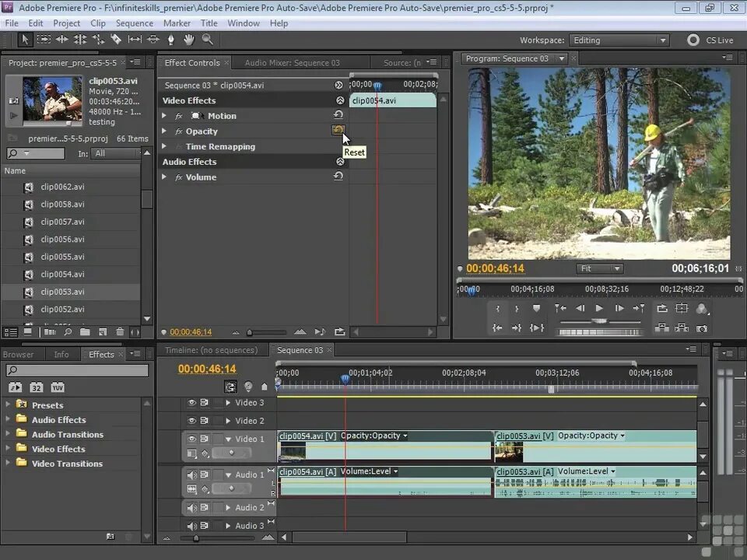Choose the Zoom magnifier tool
747x560 pixels.
(207, 40)
